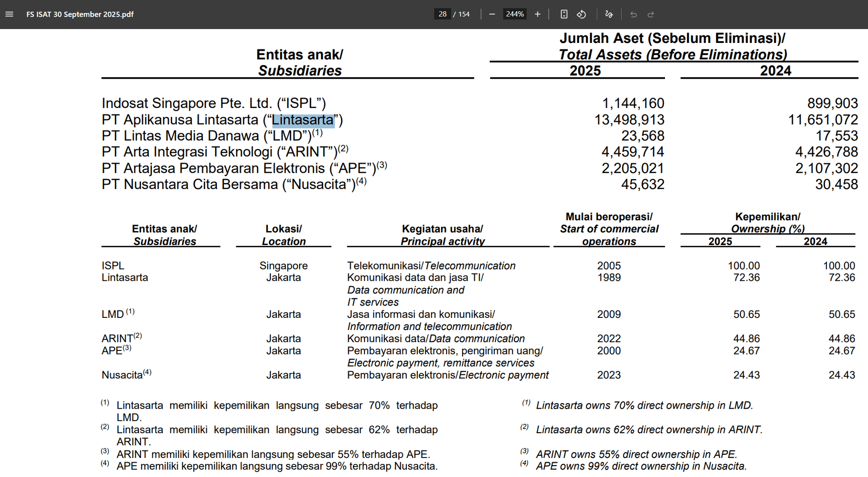
Task: Click the 2025 ownership value 24.67
Action: pos(746,351)
